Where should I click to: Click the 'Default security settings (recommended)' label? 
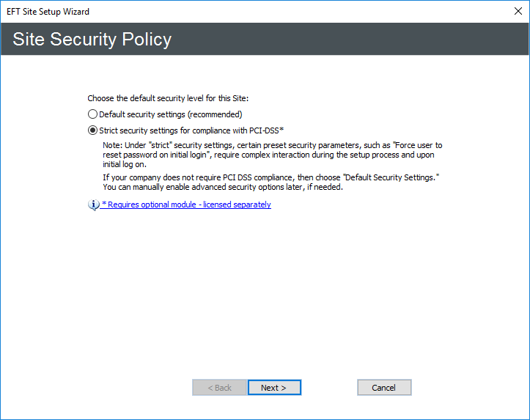point(170,114)
